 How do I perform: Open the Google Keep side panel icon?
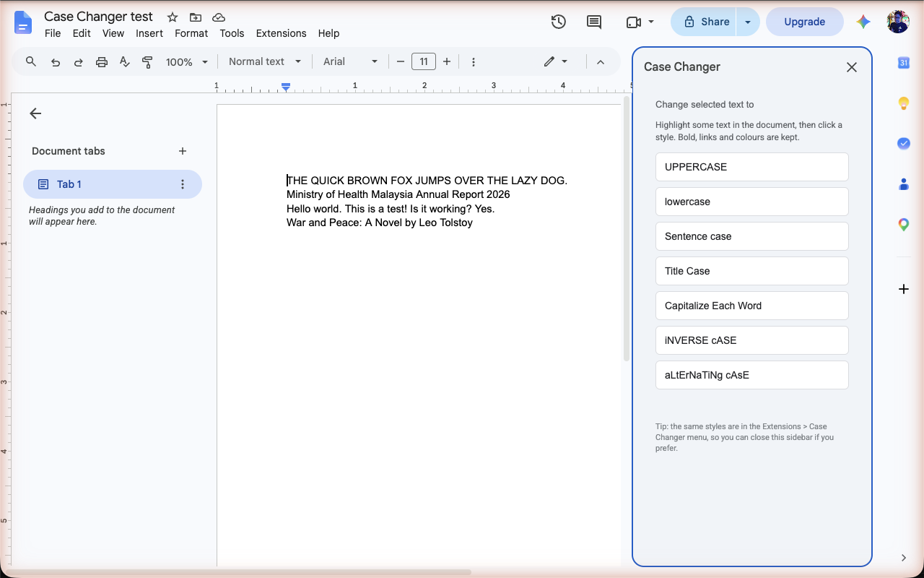point(903,103)
